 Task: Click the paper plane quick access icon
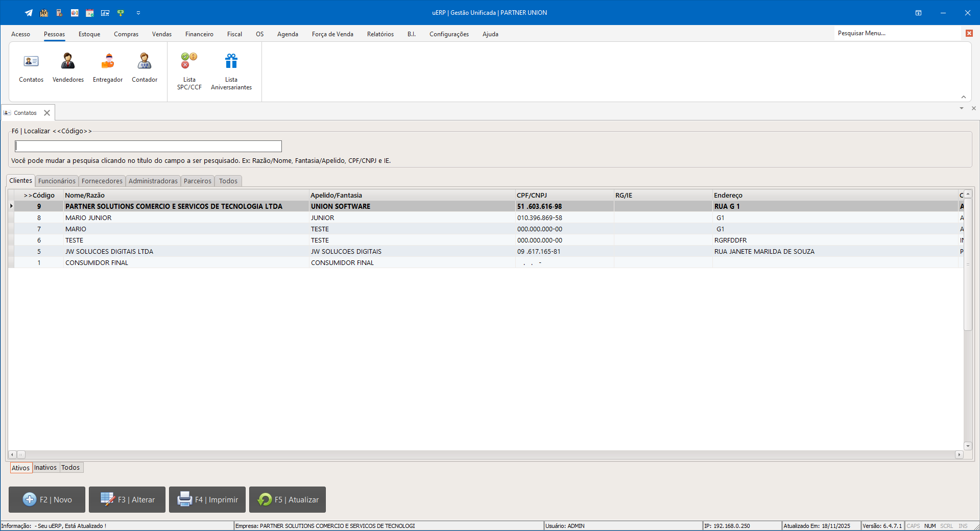point(29,13)
